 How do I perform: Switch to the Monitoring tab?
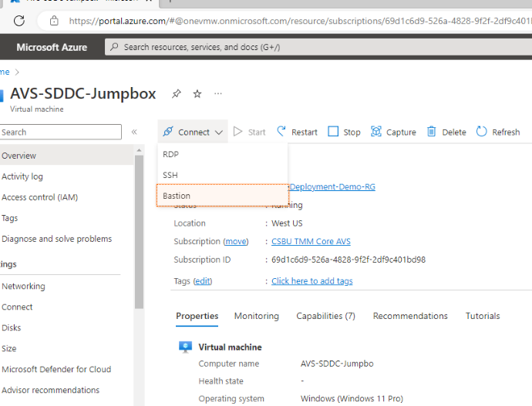click(x=257, y=316)
